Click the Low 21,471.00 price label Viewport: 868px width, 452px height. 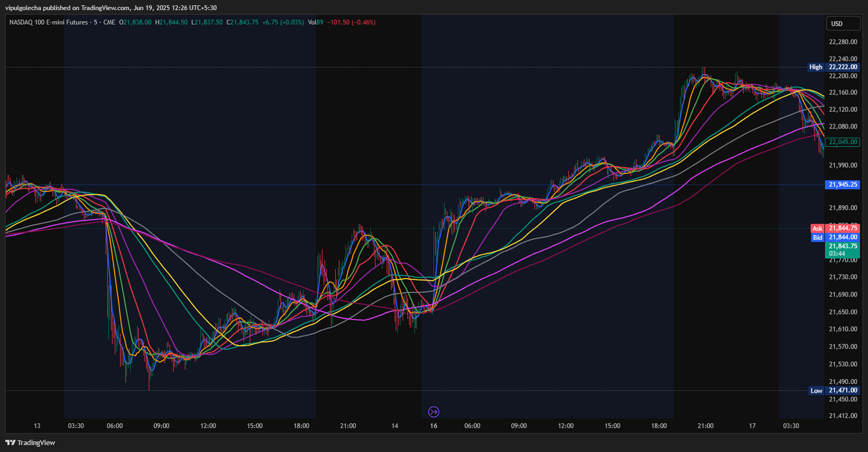[834, 390]
